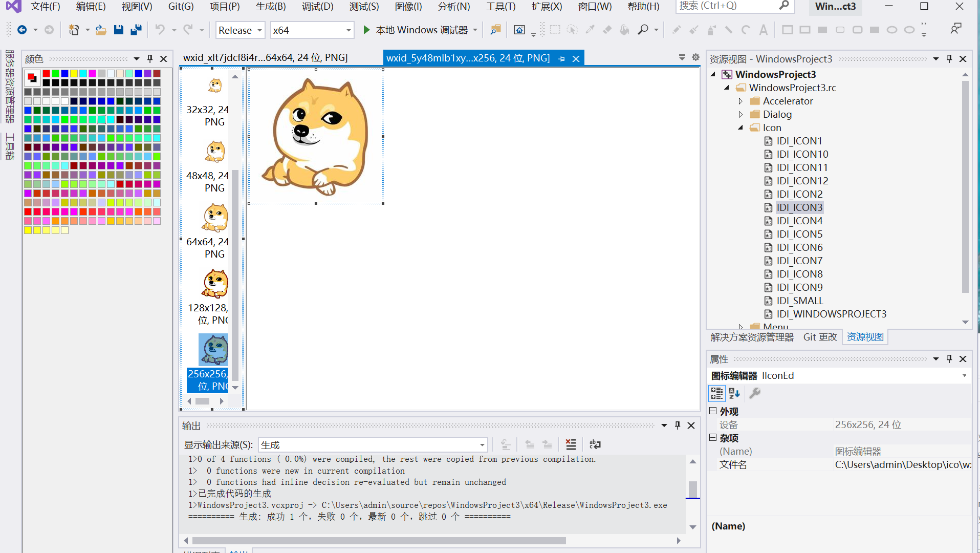980x553 pixels.
Task: Click the Send Feedback icon
Action: 955,29
